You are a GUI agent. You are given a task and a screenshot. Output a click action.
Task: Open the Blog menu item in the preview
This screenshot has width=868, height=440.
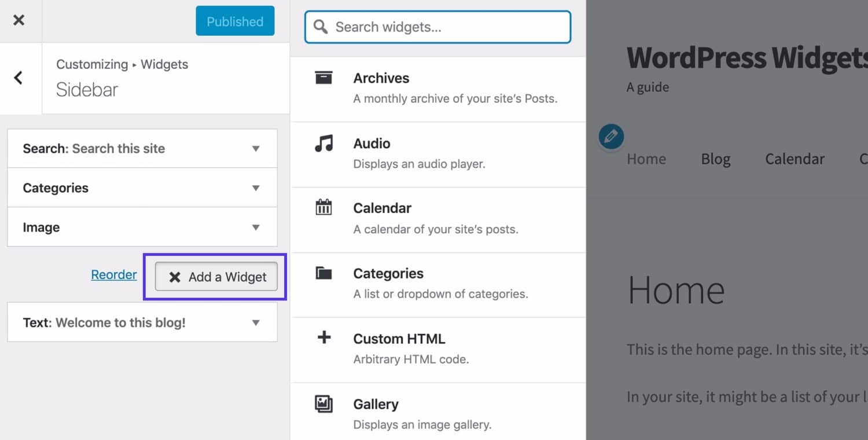(x=715, y=159)
